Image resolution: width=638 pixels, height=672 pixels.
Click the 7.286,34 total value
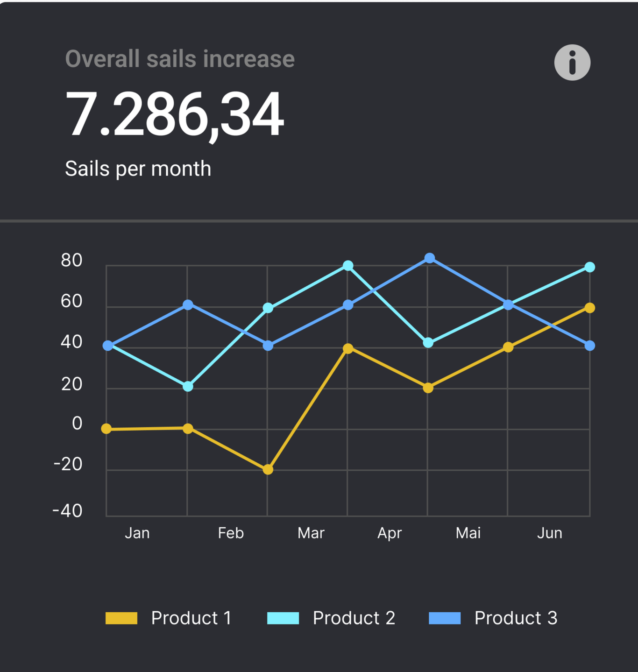click(x=174, y=114)
